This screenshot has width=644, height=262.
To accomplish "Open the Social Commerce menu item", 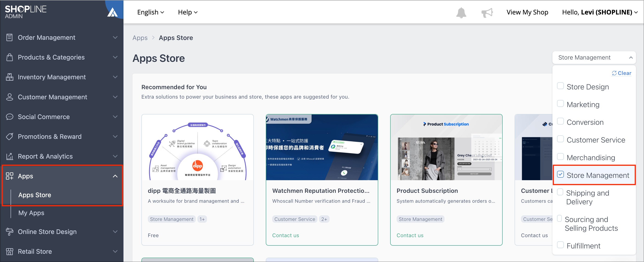I will (62, 117).
